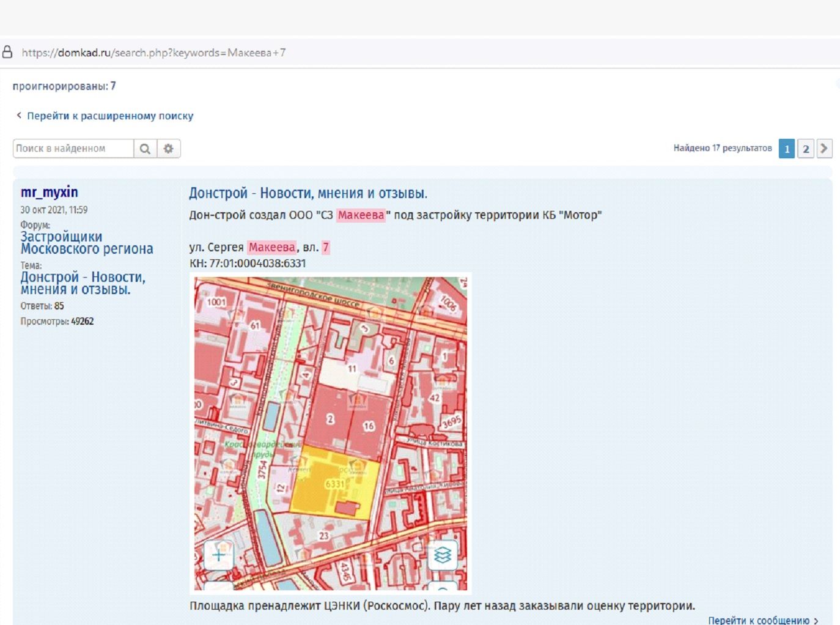This screenshot has height=625, width=840.
Task: Open the search settings gear icon
Action: click(x=169, y=148)
